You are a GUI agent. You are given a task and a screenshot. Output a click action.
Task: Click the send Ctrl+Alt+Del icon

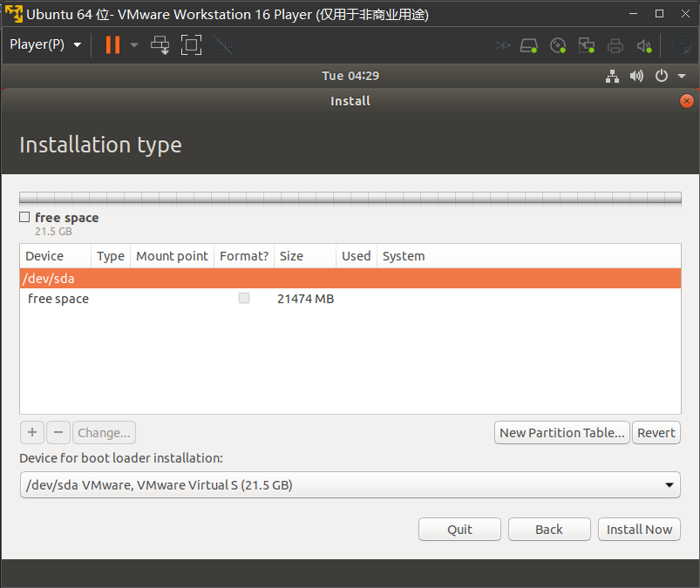point(160,44)
